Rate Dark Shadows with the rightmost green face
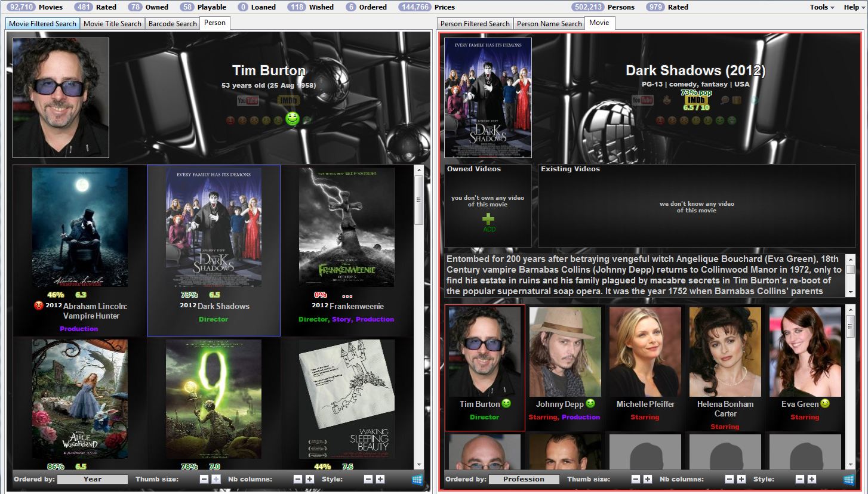 point(732,121)
